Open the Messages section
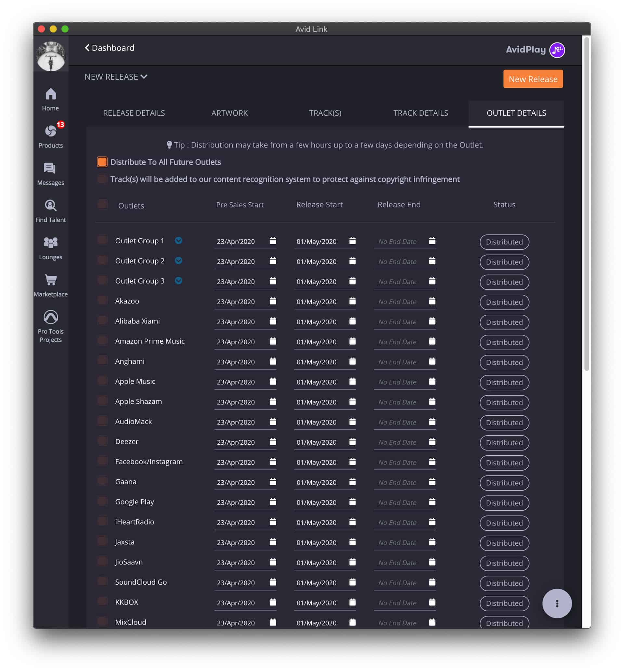 point(51,174)
